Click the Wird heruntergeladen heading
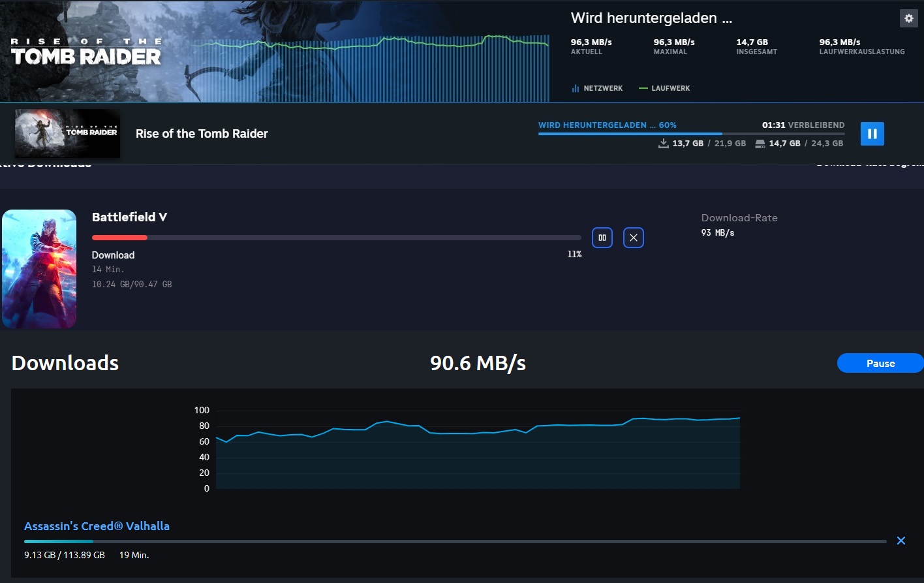Screen dimensions: 924x583 (x=651, y=18)
